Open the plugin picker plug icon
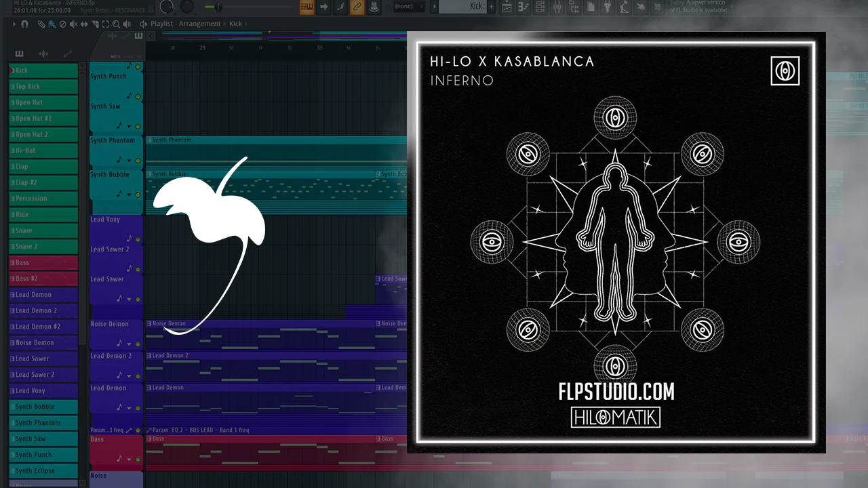 point(608,7)
